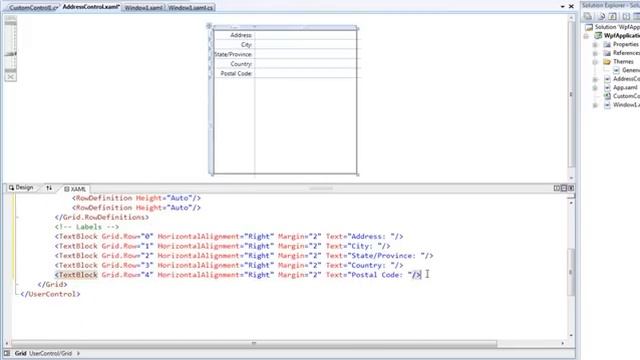Viewport: 640px width, 360px height.
Task: Select the AddressControl.xaml tab
Action: 91,7
